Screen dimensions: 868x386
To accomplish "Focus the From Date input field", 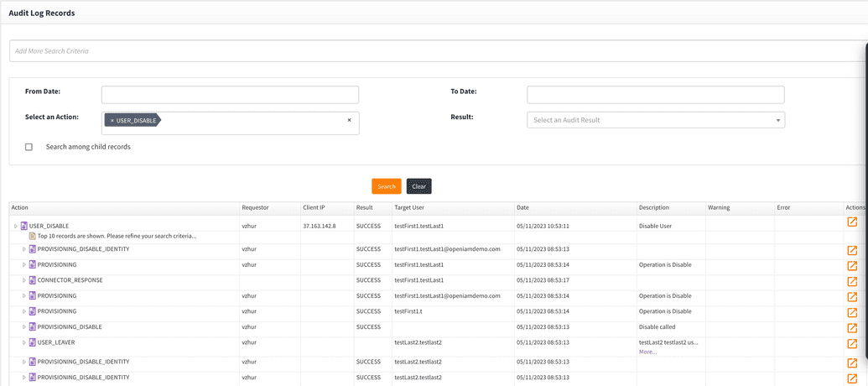I will click(x=230, y=95).
